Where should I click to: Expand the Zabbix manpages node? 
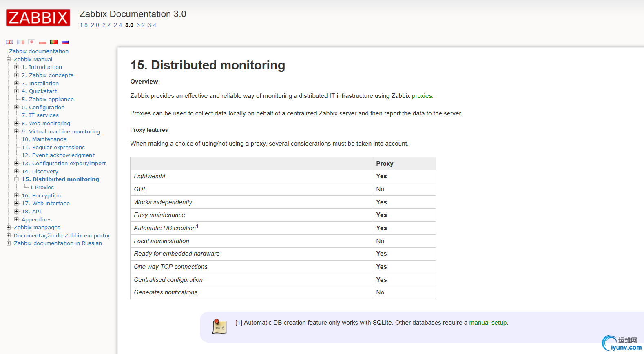pyautogui.click(x=9, y=227)
